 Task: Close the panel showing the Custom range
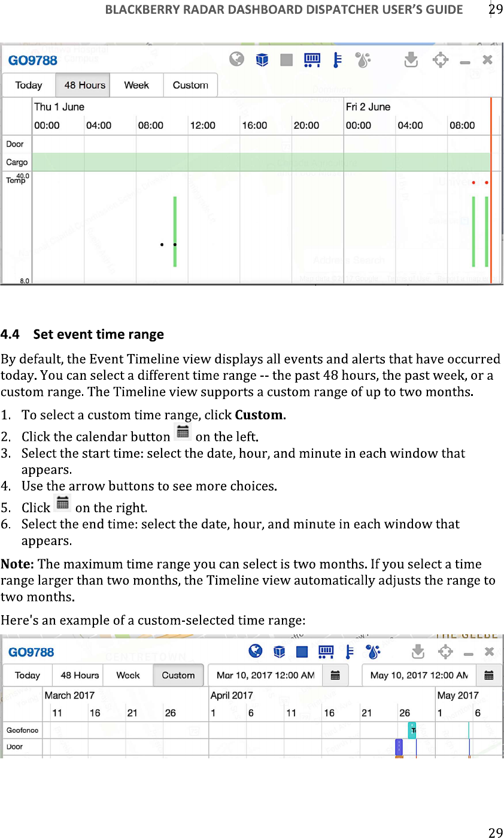coord(490,652)
